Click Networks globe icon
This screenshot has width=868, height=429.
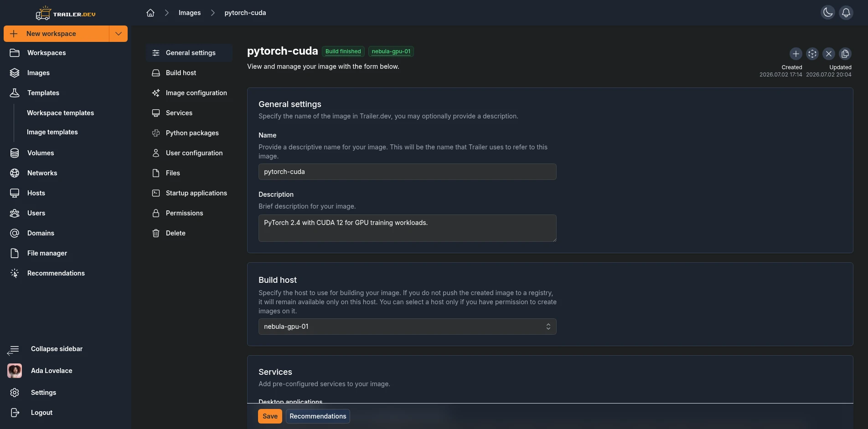tap(15, 173)
